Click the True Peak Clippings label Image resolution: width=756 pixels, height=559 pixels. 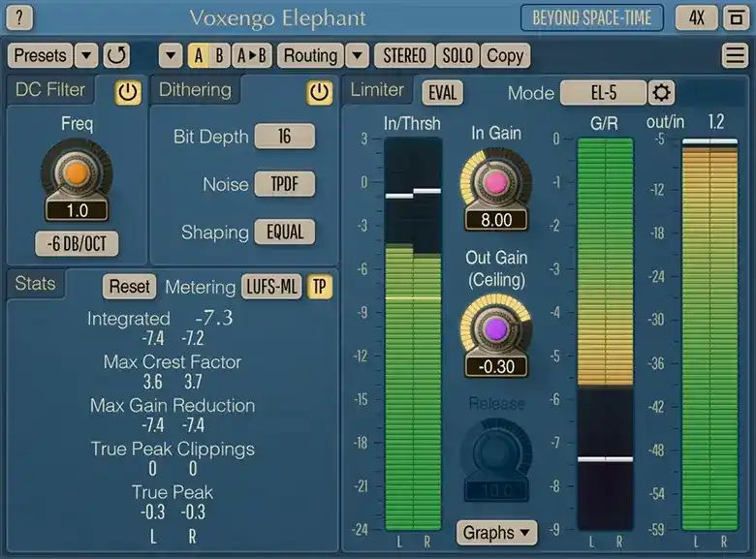coord(173,450)
